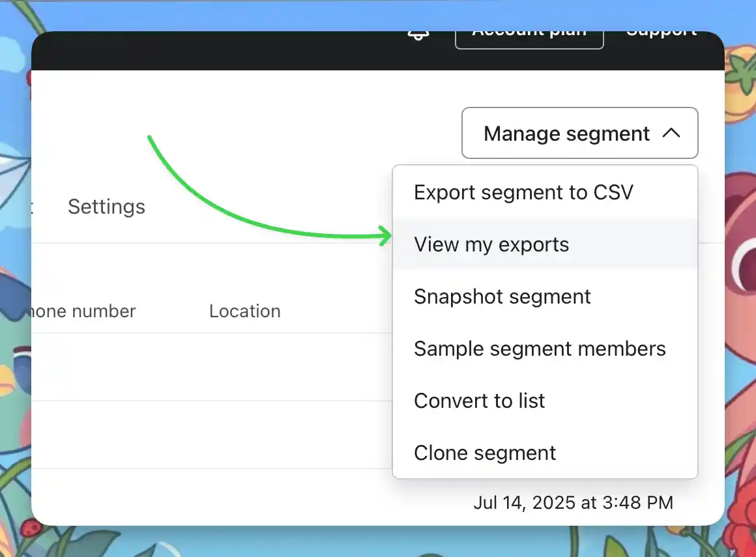Click the chevron on Manage segment
Viewport: 756px width, 557px height.
672,133
